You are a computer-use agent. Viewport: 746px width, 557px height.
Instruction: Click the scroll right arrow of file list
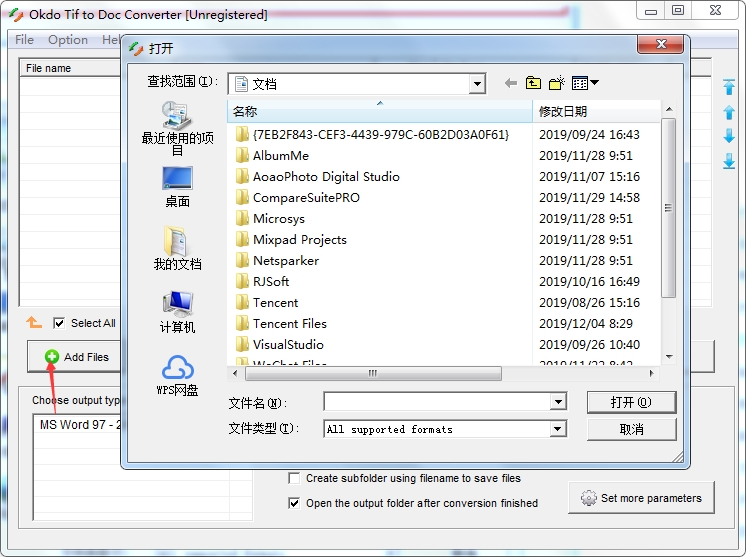[x=651, y=373]
